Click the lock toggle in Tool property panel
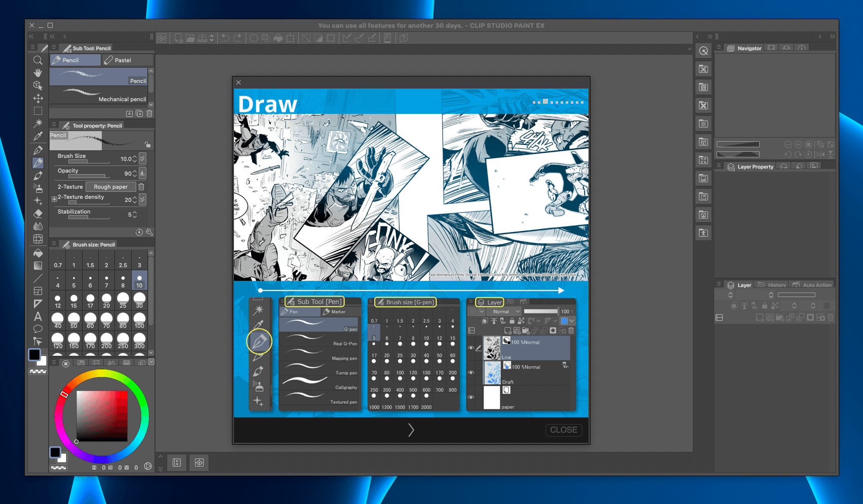Image resolution: width=863 pixels, height=504 pixels. click(x=147, y=144)
